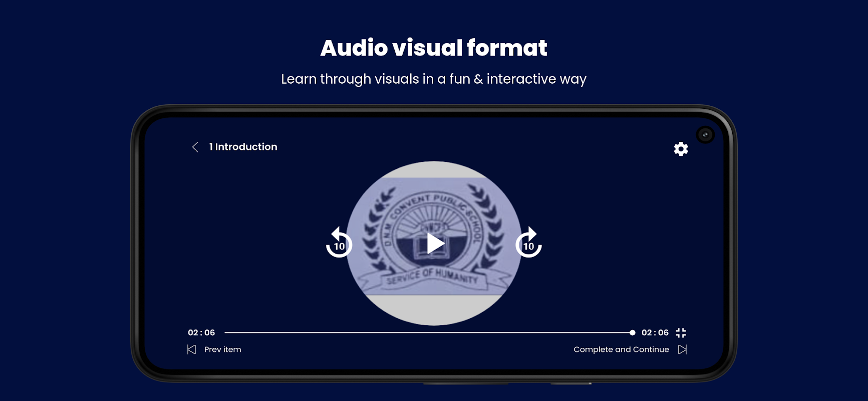Click the previous item skip-back icon
Image resolution: width=868 pixels, height=401 pixels.
pos(191,349)
